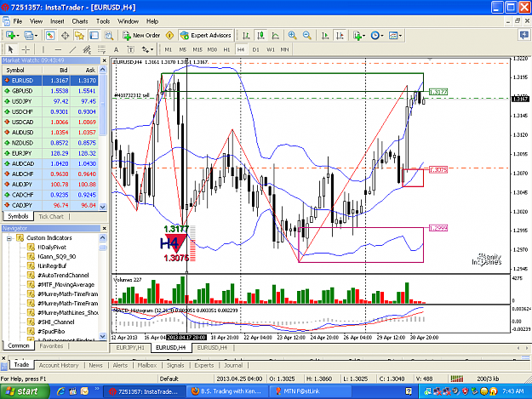Viewport: 532px width, 399px height.
Task: Select the Crosshair tool
Action: (26, 49)
